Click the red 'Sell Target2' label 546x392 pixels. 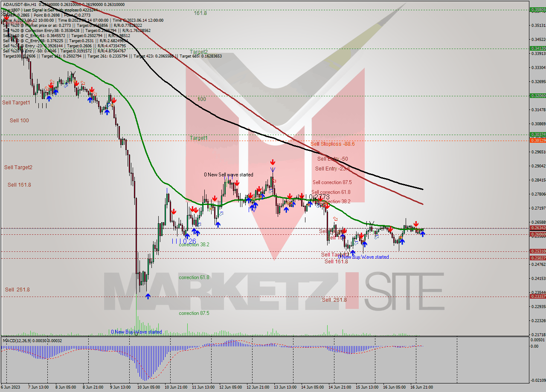pyautogui.click(x=18, y=167)
